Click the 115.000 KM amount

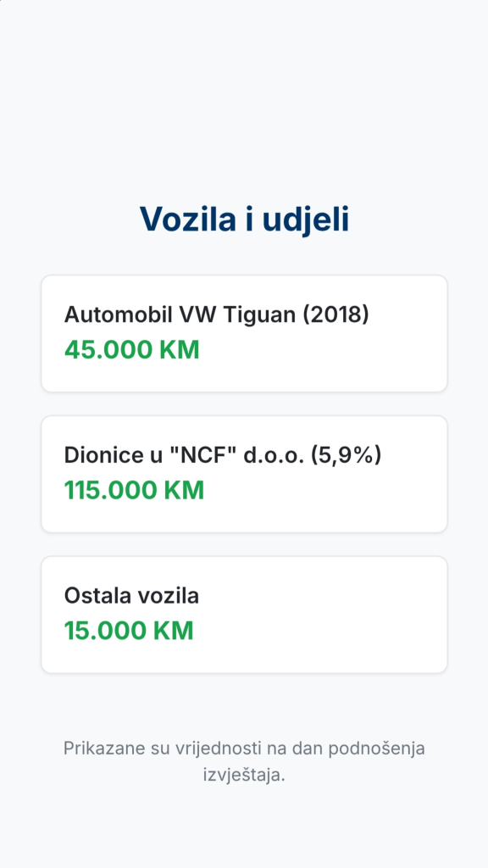click(x=134, y=491)
